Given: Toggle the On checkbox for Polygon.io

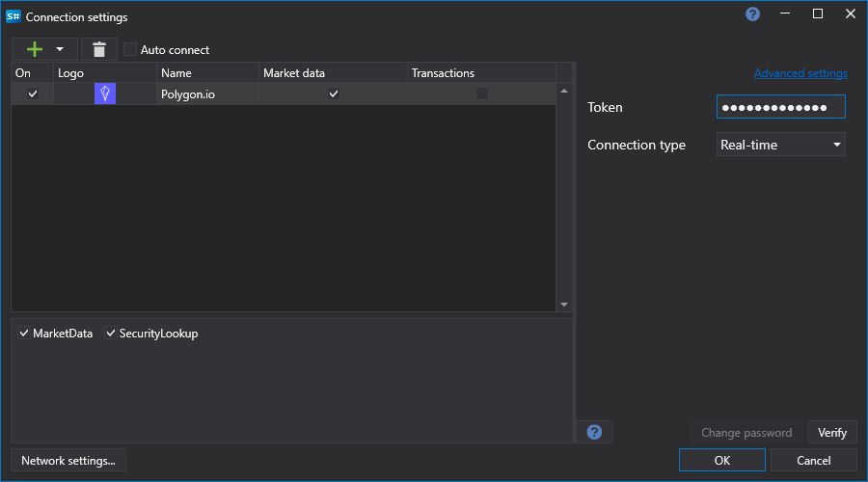Looking at the screenshot, I should pyautogui.click(x=33, y=94).
